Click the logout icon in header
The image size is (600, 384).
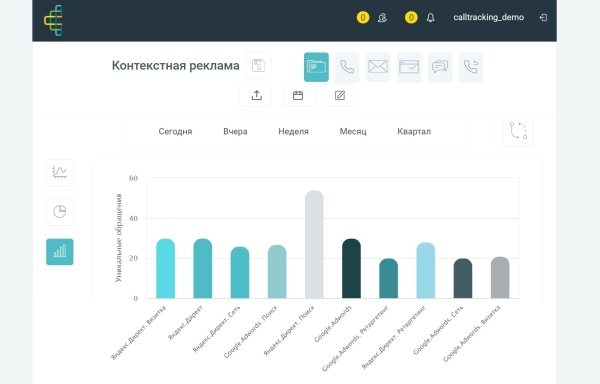[543, 18]
